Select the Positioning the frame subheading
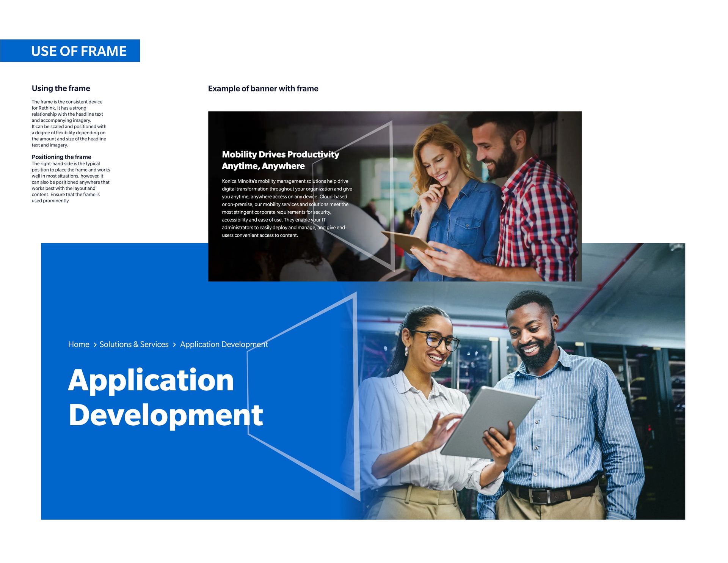This screenshot has width=728, height=563. pos(61,157)
